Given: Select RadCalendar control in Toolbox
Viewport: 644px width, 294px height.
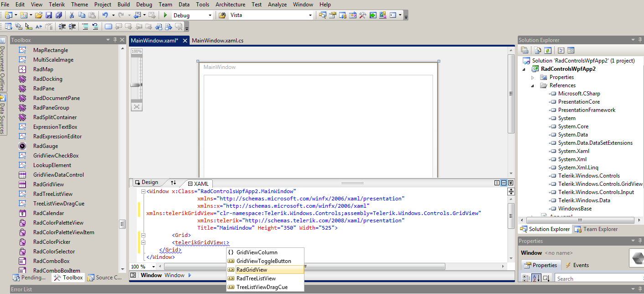Looking at the screenshot, I should [x=48, y=213].
